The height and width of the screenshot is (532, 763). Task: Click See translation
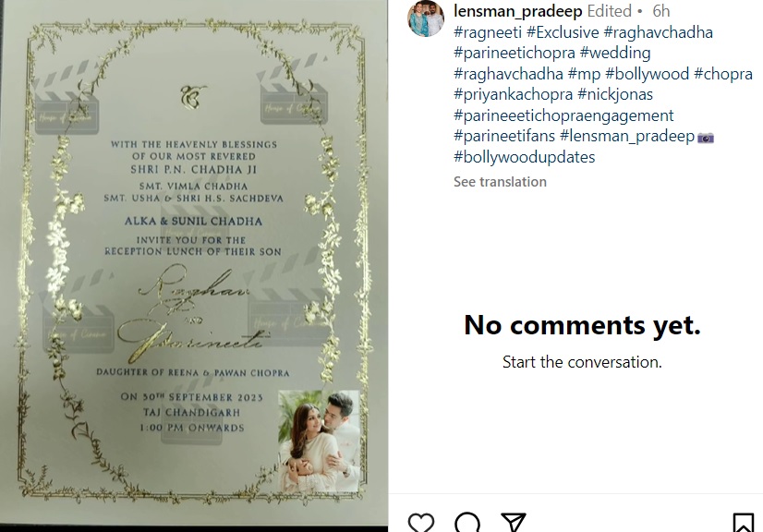[500, 182]
